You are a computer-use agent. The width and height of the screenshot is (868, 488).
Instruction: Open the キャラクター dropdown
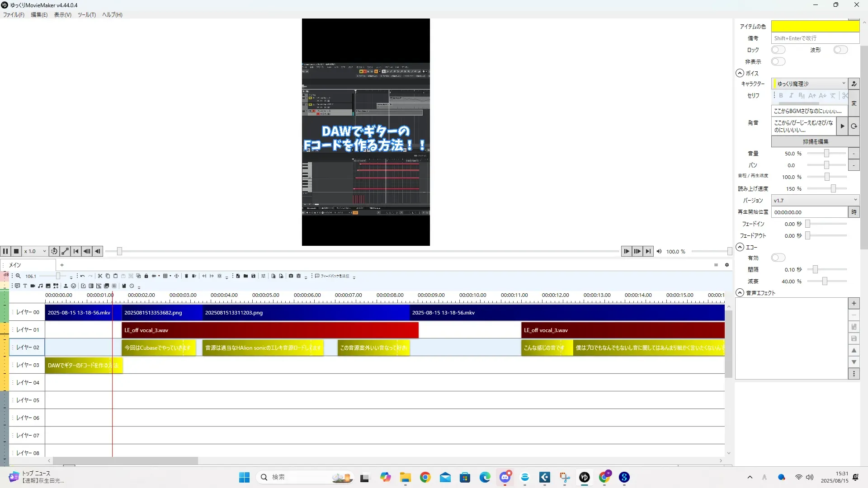tap(809, 84)
